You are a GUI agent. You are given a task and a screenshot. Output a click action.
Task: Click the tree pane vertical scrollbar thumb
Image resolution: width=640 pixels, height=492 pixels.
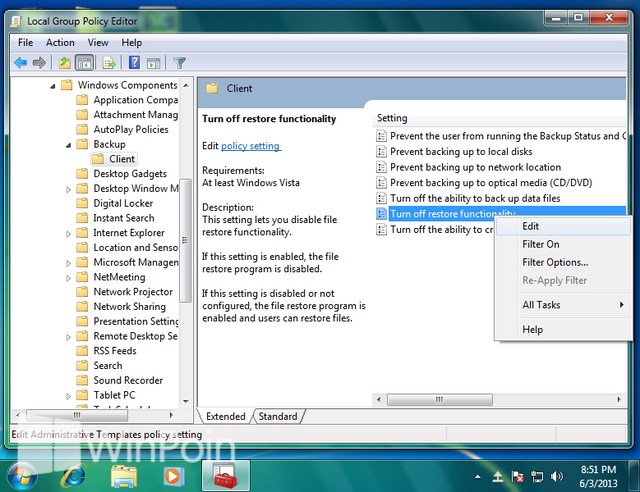(186, 240)
